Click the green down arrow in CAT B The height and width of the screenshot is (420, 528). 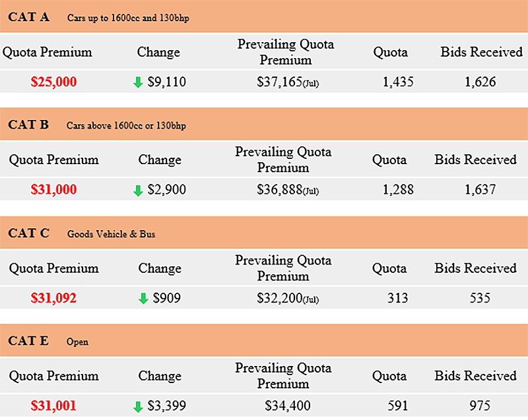pos(138,191)
